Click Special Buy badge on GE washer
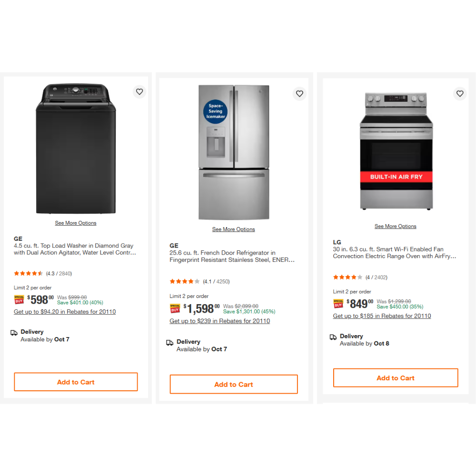The height and width of the screenshot is (476, 476). pos(19,299)
